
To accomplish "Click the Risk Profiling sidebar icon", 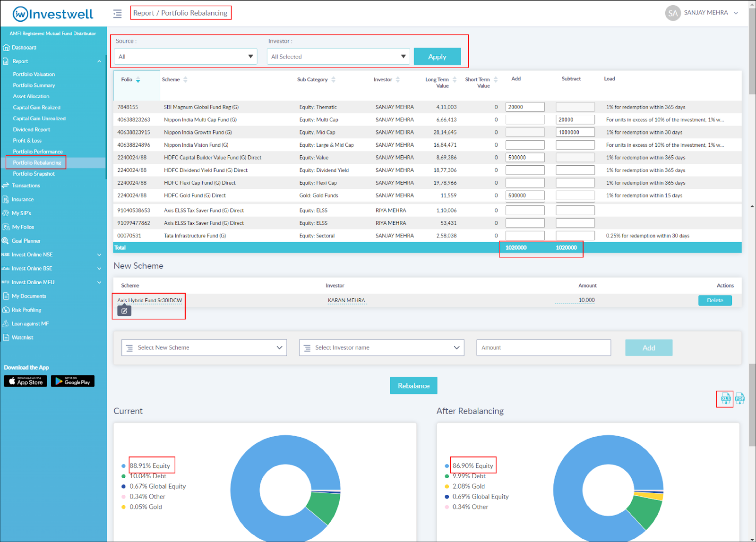I will coord(6,310).
